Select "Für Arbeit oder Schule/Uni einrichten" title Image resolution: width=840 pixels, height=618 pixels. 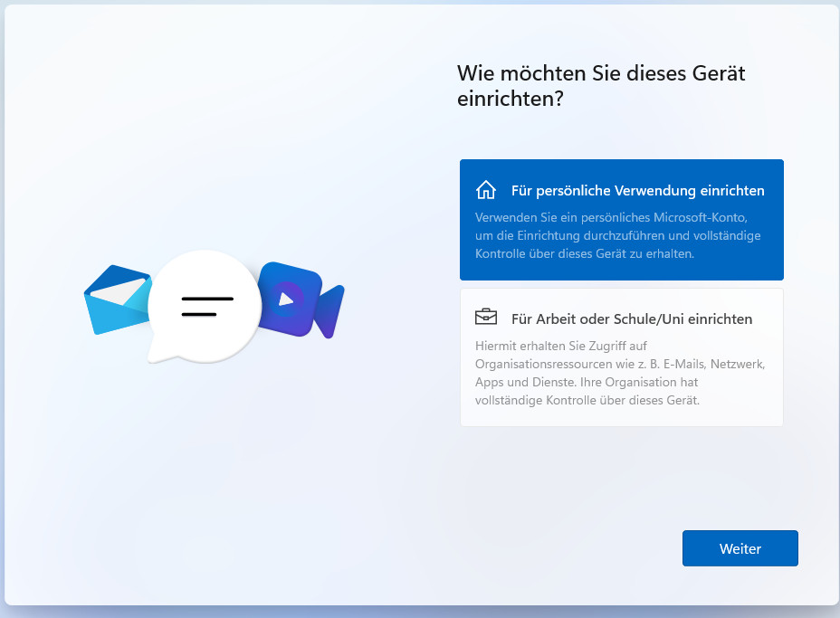[x=631, y=319]
